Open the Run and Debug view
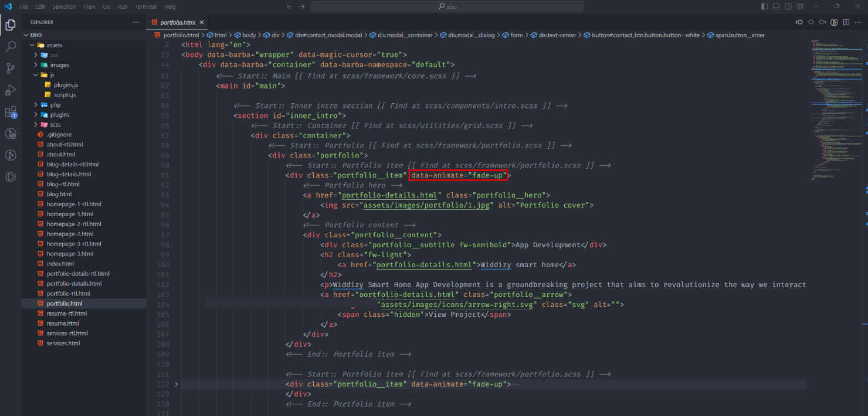This screenshot has height=416, width=868. 11,90
